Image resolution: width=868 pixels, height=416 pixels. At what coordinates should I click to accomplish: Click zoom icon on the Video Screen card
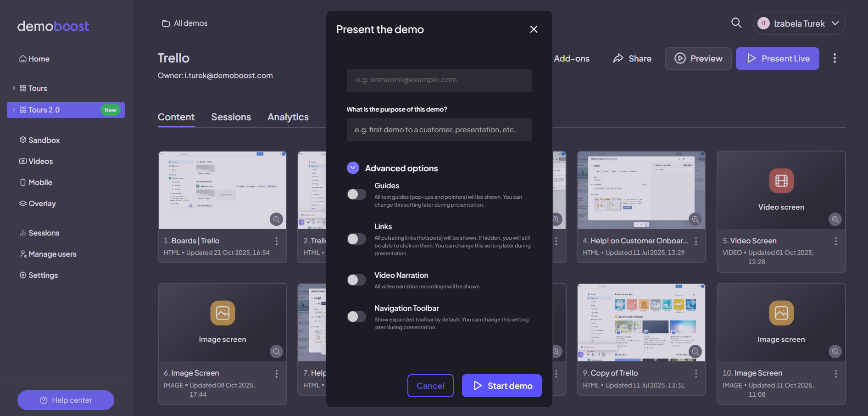click(x=835, y=219)
